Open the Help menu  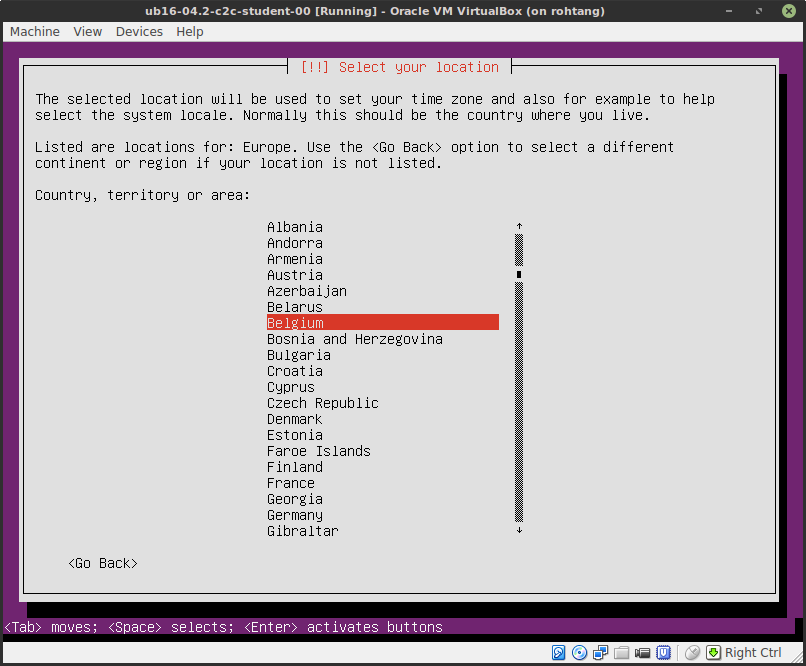pos(189,31)
